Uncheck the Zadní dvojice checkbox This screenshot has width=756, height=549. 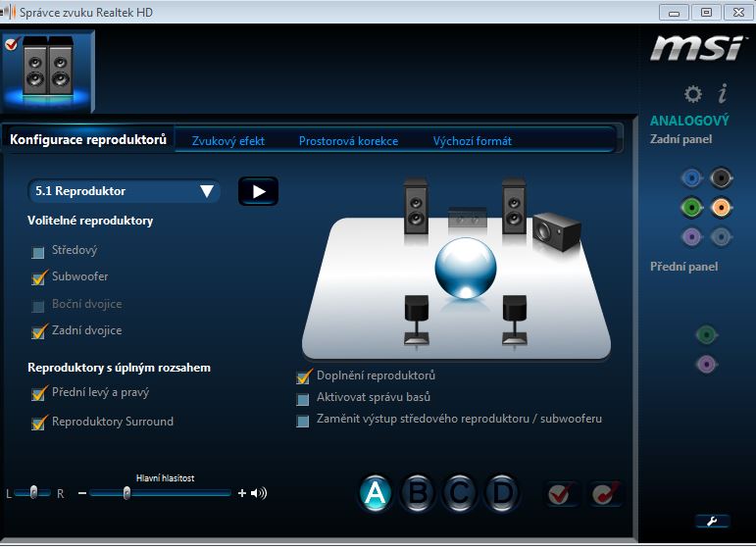click(x=38, y=331)
